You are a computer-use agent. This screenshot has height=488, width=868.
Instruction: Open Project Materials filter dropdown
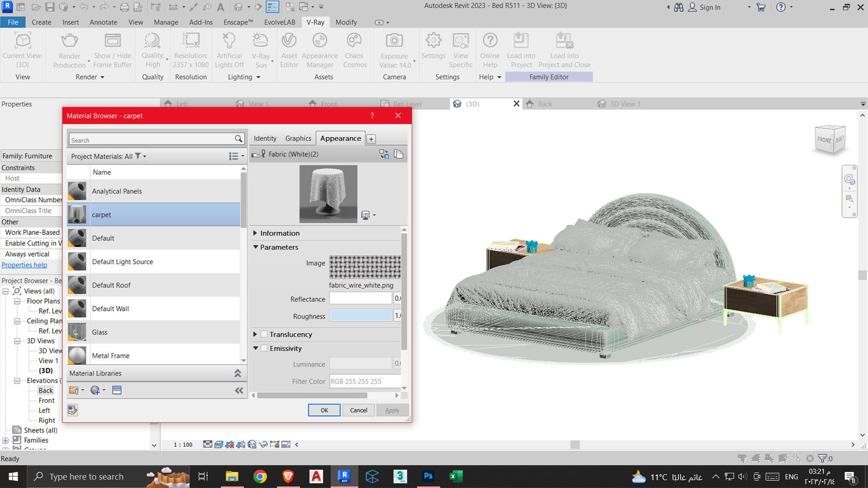point(142,156)
